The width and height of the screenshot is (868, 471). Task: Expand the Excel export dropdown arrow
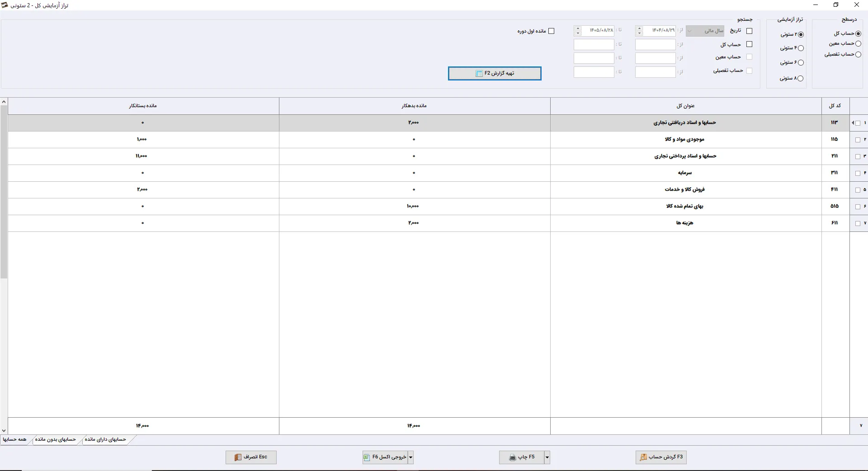[410, 457]
